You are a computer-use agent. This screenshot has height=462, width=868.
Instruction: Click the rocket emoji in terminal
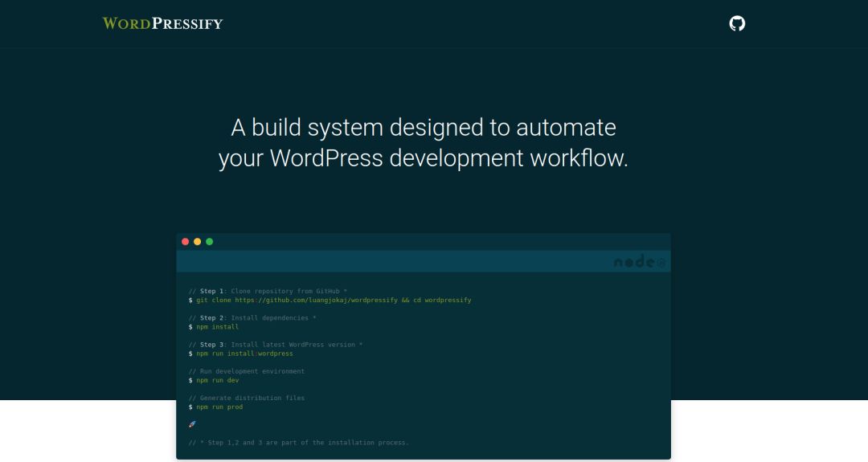192,424
